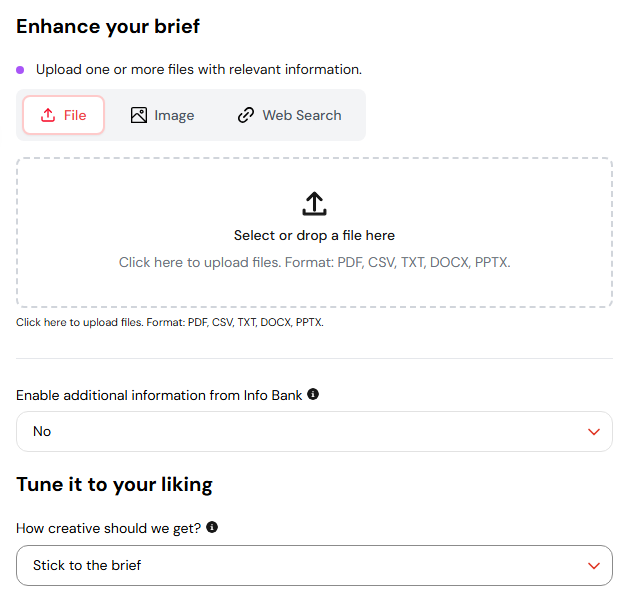Click the 'How creative should we get?' label
The width and height of the screenshot is (629, 607).
(108, 528)
